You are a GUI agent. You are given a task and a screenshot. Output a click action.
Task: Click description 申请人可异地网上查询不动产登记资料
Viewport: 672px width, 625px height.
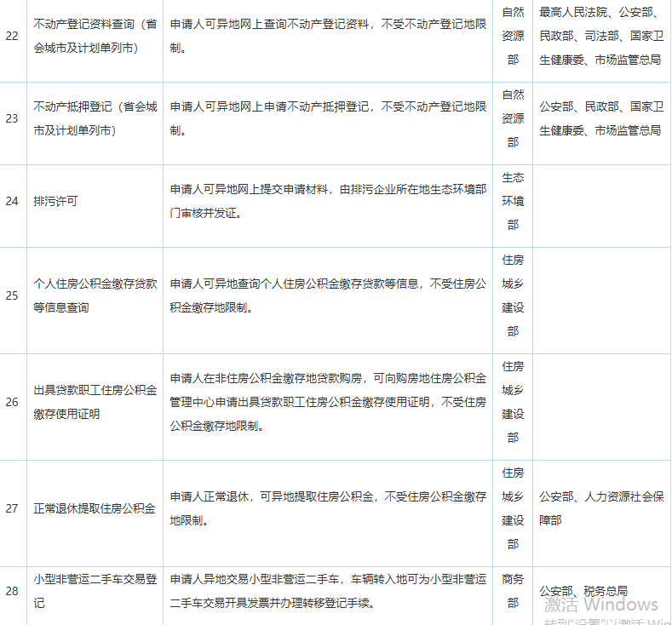(x=328, y=36)
